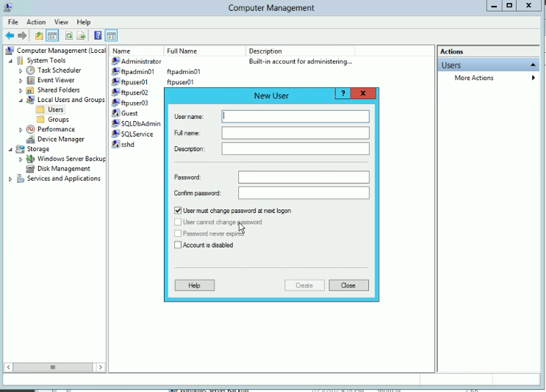Viewport: 546px width, 392px height.
Task: Sort by the Full Name column header
Action: click(x=205, y=51)
